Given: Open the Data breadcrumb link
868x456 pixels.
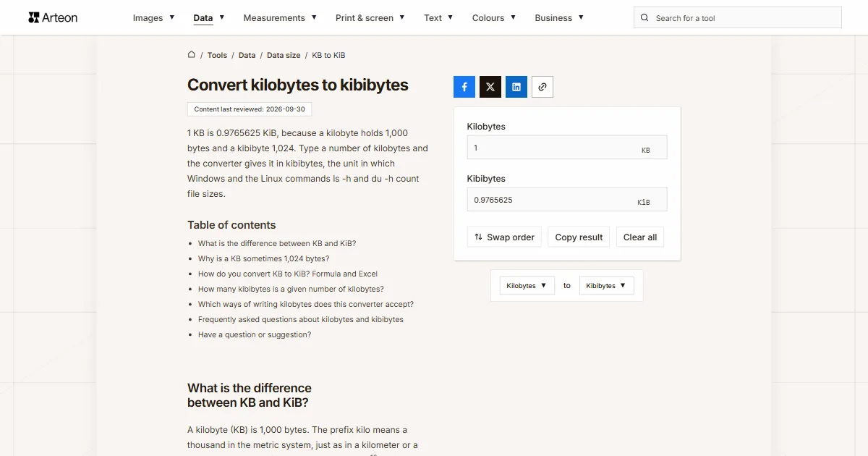Looking at the screenshot, I should click(x=247, y=55).
